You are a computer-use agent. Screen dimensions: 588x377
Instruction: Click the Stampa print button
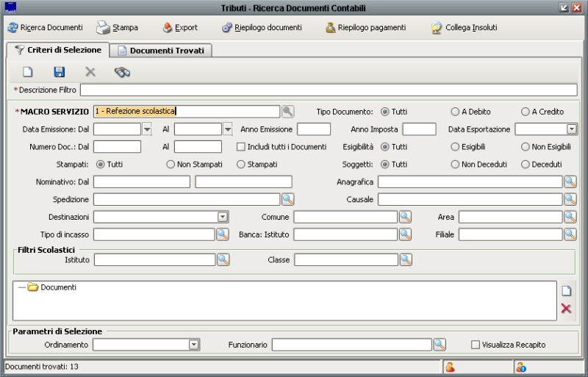[118, 27]
